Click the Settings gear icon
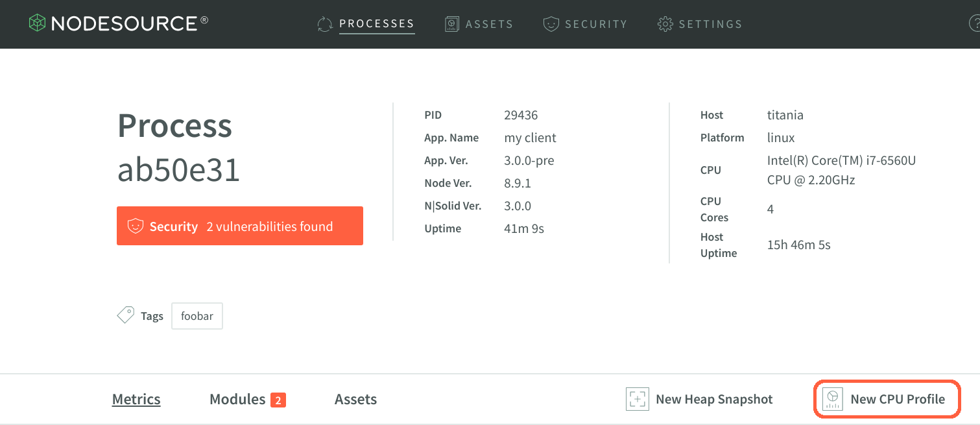This screenshot has width=980, height=425. pos(665,24)
